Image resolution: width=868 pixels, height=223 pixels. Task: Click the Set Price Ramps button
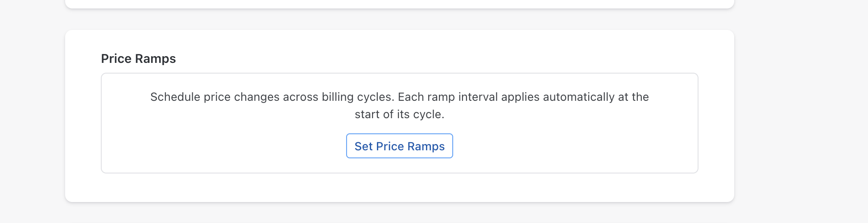click(400, 146)
